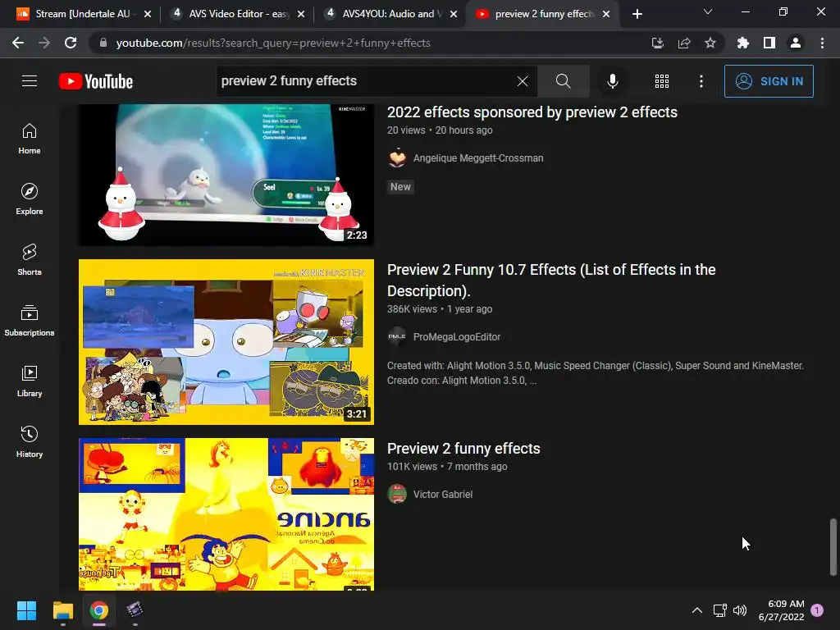
Task: Click the SIGN IN button
Action: pos(769,81)
